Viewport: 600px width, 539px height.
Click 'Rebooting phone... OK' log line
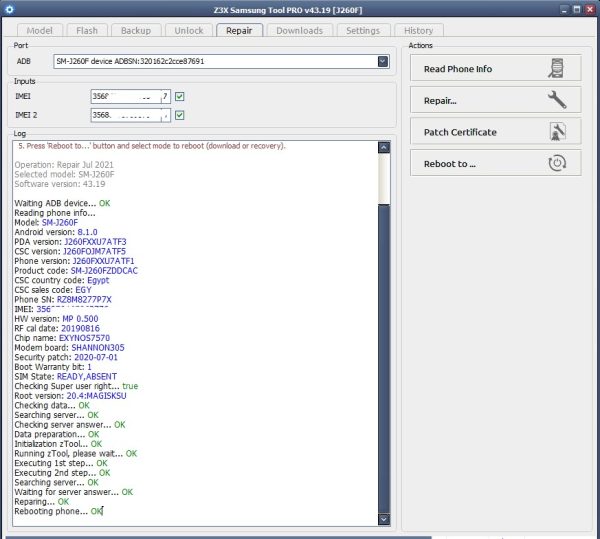pyautogui.click(x=59, y=511)
